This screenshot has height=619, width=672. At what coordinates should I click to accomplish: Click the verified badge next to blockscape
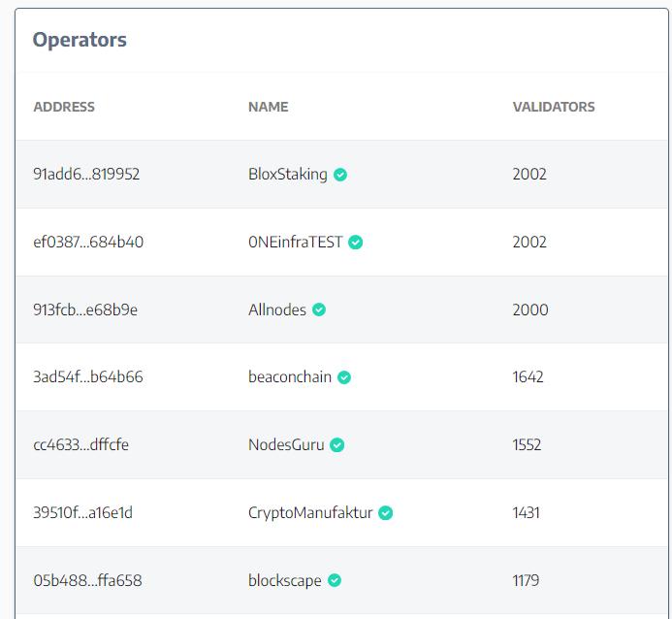tap(335, 581)
